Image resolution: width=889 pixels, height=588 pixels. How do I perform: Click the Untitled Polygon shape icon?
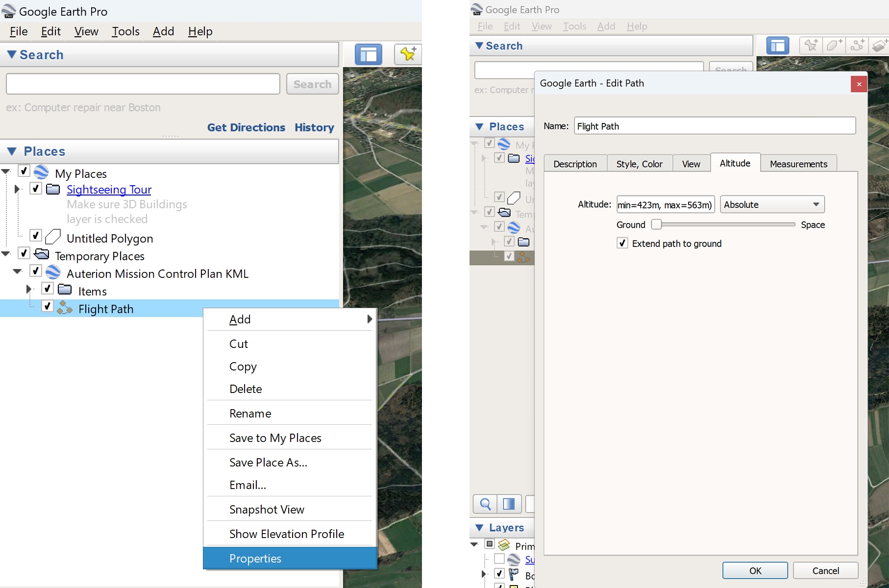[x=53, y=238]
